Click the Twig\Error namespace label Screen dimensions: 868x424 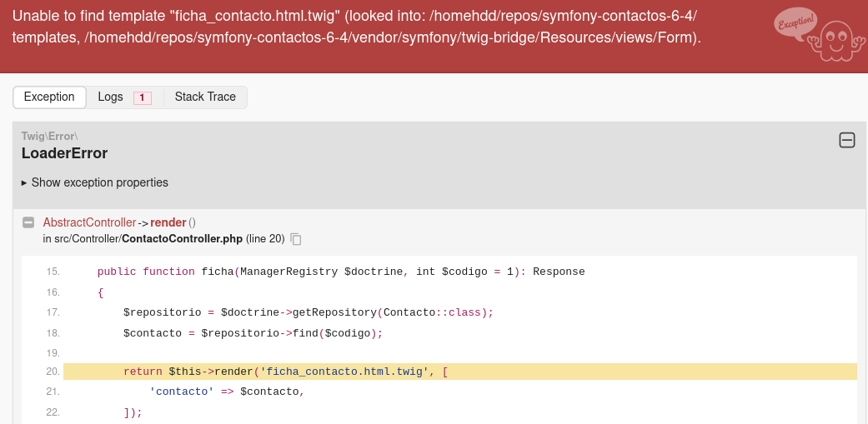click(50, 136)
